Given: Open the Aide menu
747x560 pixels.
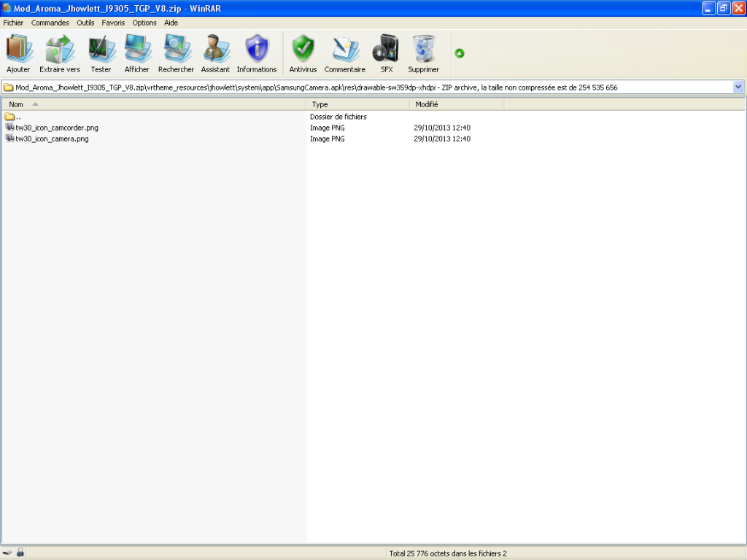Looking at the screenshot, I should tap(171, 23).
